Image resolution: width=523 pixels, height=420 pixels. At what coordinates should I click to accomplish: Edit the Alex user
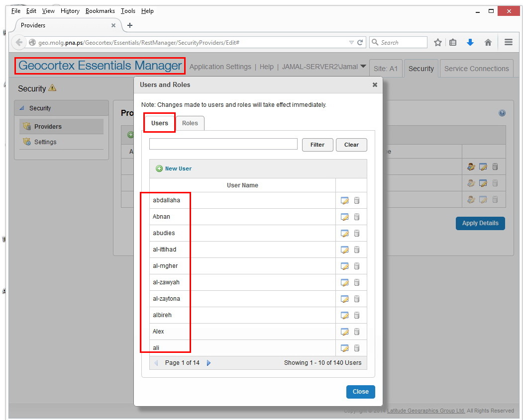[x=344, y=332]
